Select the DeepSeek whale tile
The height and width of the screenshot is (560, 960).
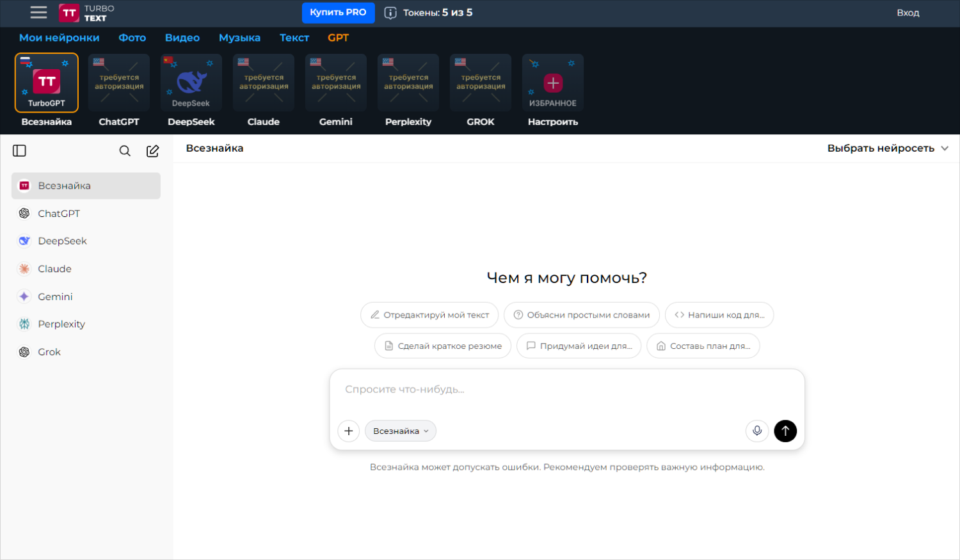tap(191, 83)
